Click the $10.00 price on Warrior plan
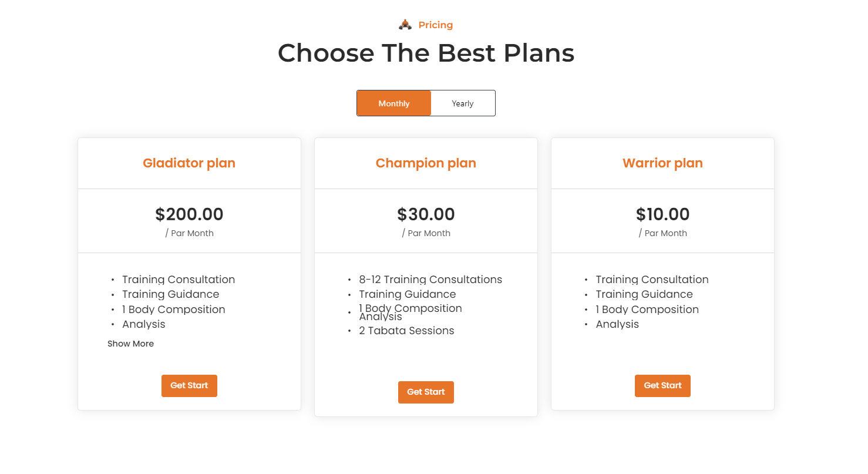 tap(662, 214)
